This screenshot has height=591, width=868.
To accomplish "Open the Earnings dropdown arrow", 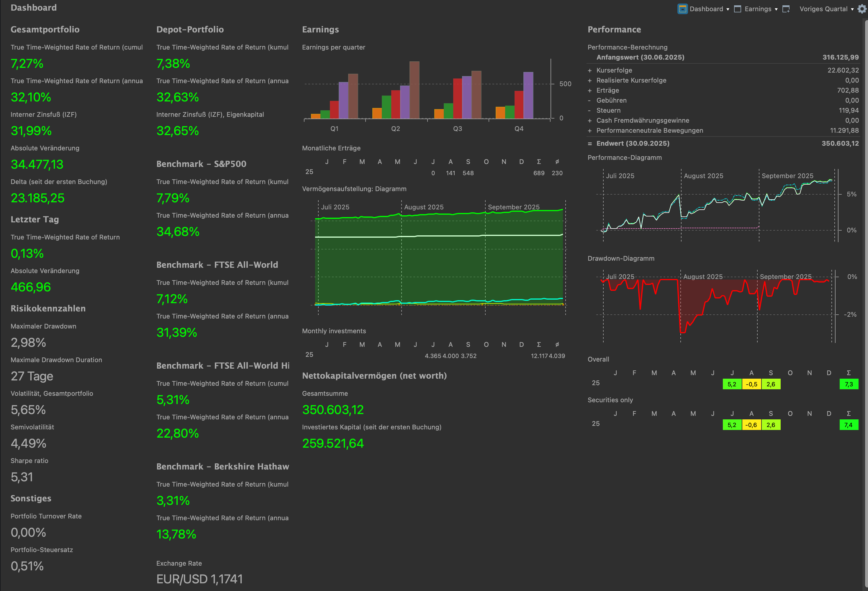I will (776, 9).
